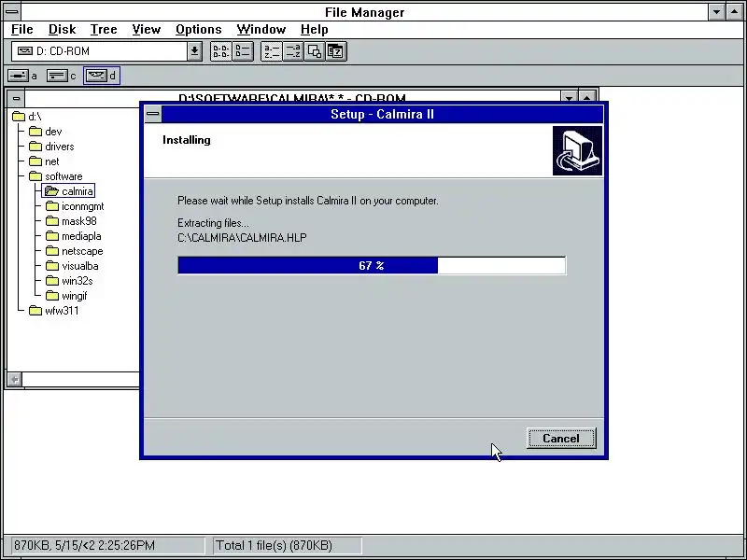Select the d:\ root folder
Image resolution: width=747 pixels, height=560 pixels.
coord(27,117)
